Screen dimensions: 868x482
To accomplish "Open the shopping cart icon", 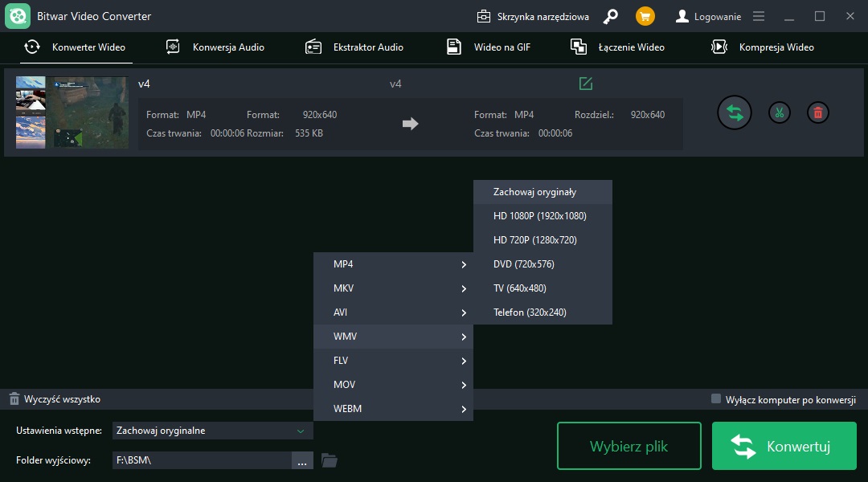I will pos(645,16).
